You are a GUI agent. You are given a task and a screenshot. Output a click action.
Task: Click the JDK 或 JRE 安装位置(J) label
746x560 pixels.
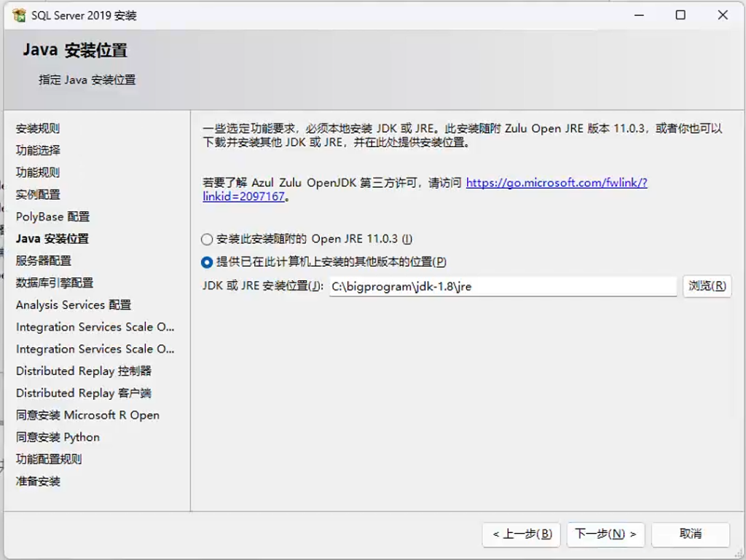[x=262, y=286]
